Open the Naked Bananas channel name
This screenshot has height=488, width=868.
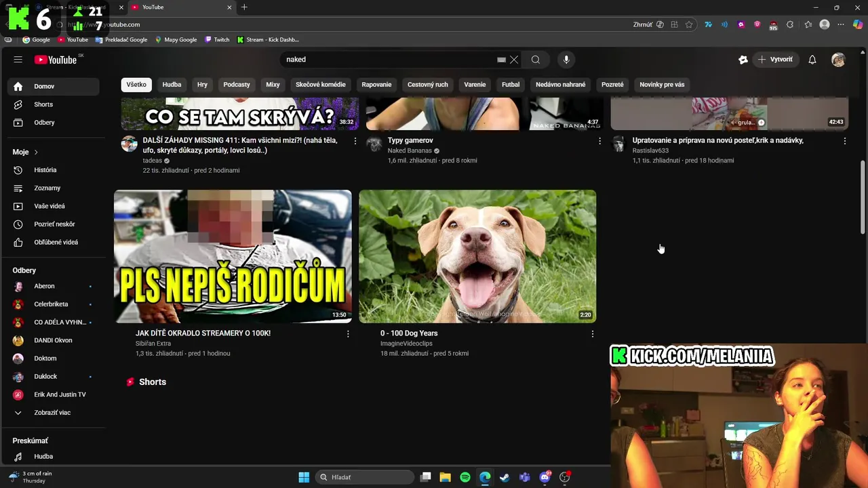click(x=410, y=150)
